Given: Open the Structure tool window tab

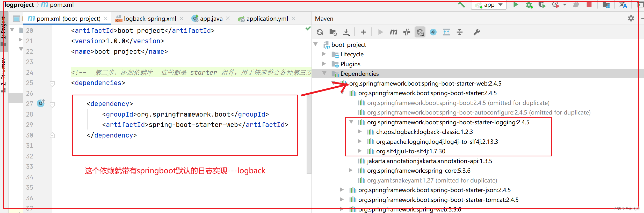Looking at the screenshot, I should click(x=3, y=75).
